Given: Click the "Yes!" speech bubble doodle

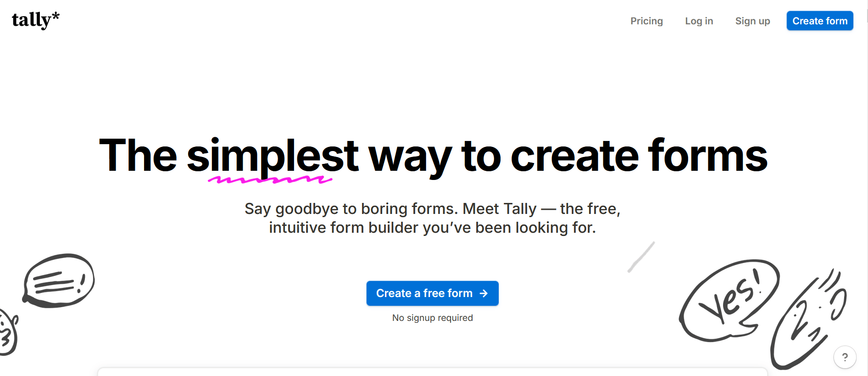Looking at the screenshot, I should click(x=729, y=301).
